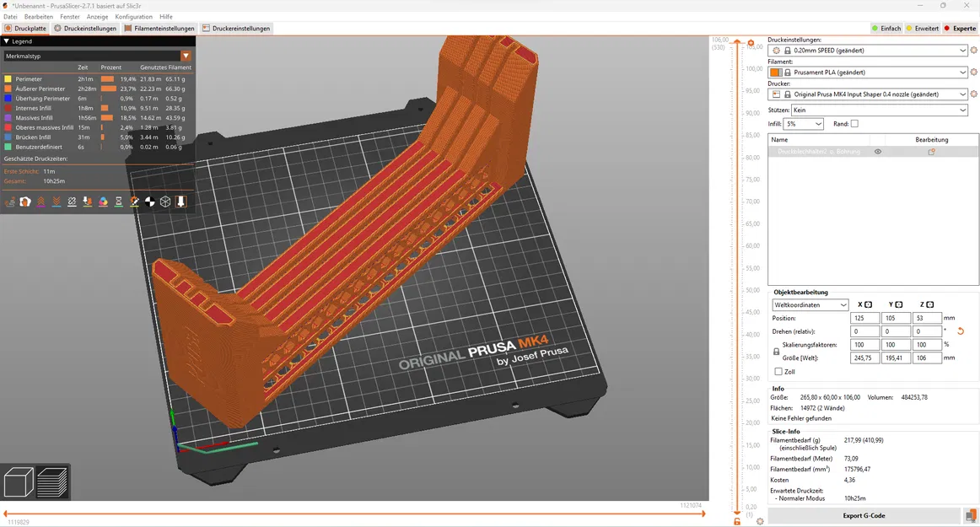
Task: Show the center of mass indicator icon
Action: pos(150,202)
